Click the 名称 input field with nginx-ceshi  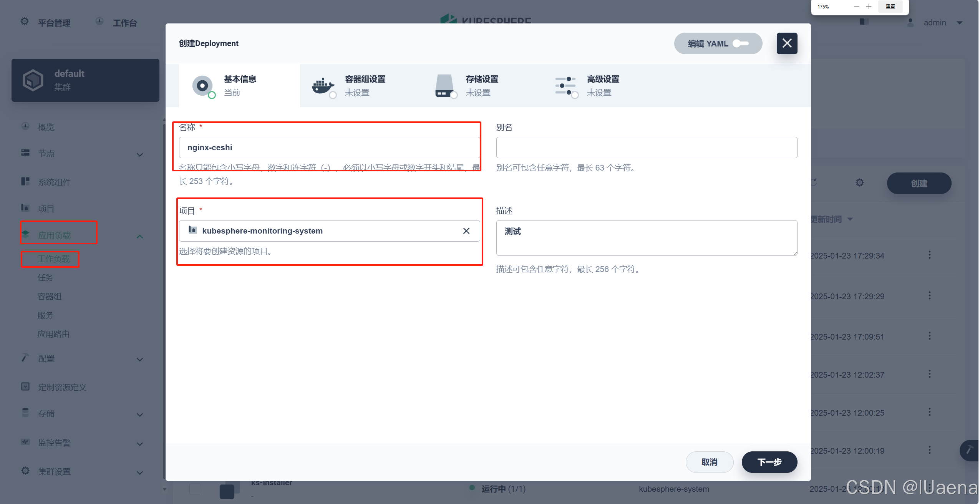(x=329, y=148)
